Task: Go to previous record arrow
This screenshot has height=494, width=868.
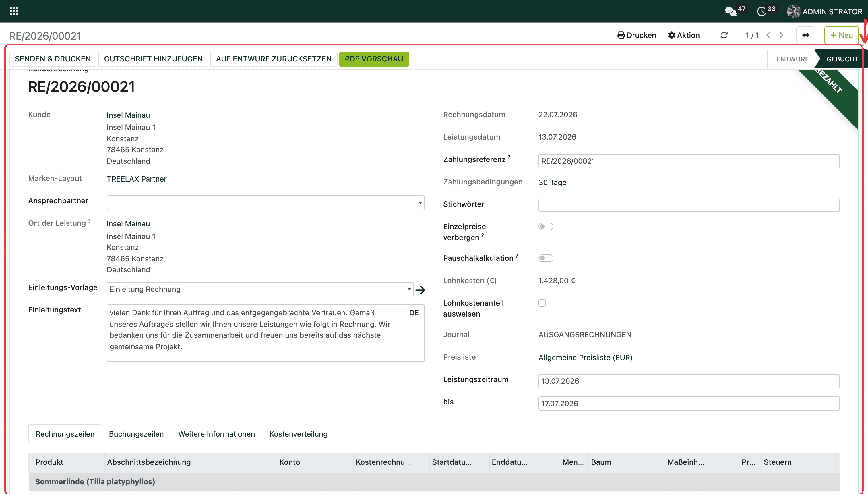Action: (x=768, y=35)
